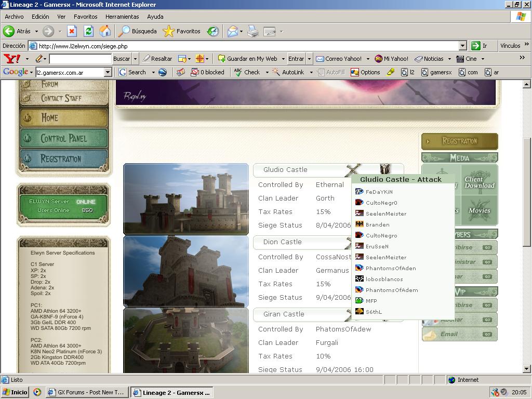Viewport: 532px width, 399px height.
Task: Click the lobosblancos clan crest icon
Action: pos(360,278)
